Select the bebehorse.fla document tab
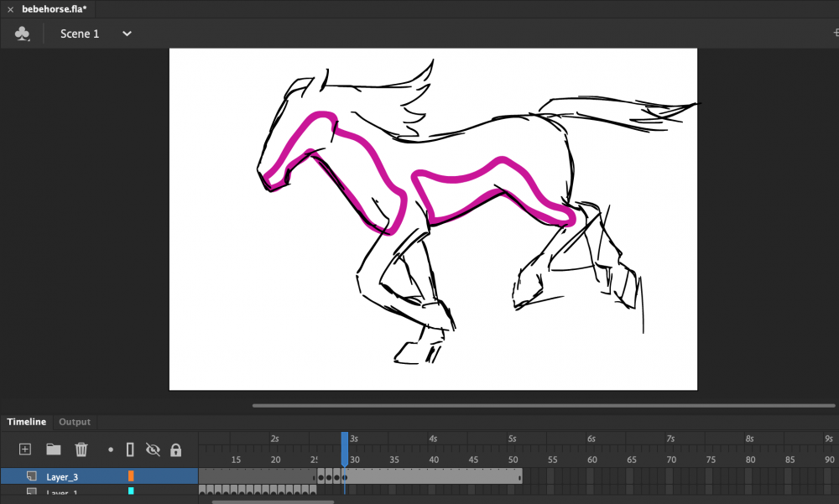Screen dimensions: 839x504 point(54,8)
